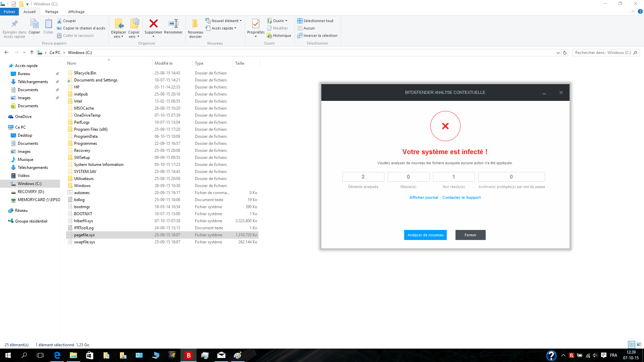
Task: Open Groupe résidentiel in sidebar
Action: pyautogui.click(x=31, y=221)
